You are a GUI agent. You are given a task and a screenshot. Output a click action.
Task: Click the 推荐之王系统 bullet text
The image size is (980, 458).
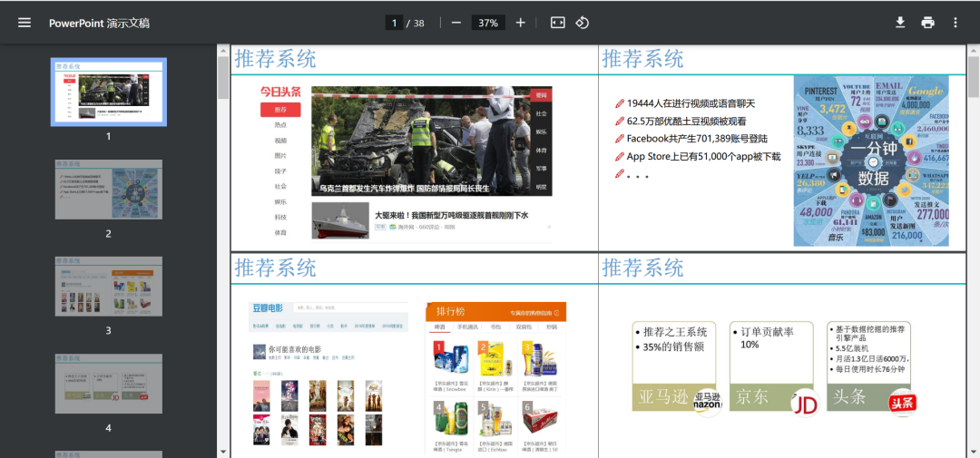pyautogui.click(x=675, y=332)
